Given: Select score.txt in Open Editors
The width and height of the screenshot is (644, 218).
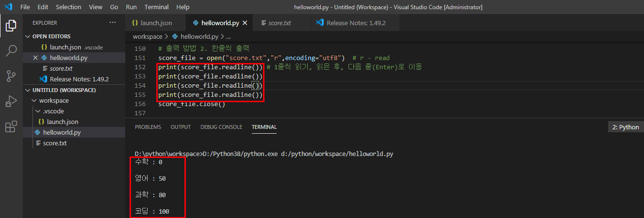Looking at the screenshot, I should pyautogui.click(x=74, y=68).
